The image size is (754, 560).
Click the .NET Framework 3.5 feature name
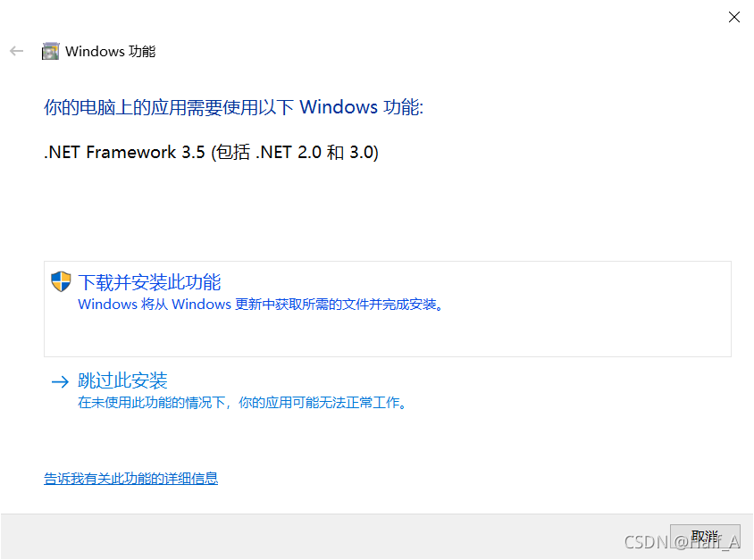tap(124, 153)
